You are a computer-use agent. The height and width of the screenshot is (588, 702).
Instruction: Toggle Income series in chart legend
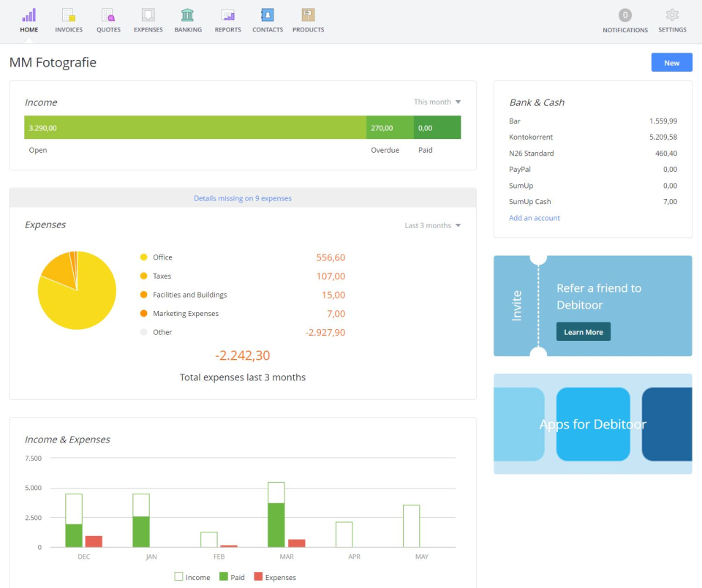[x=192, y=577]
